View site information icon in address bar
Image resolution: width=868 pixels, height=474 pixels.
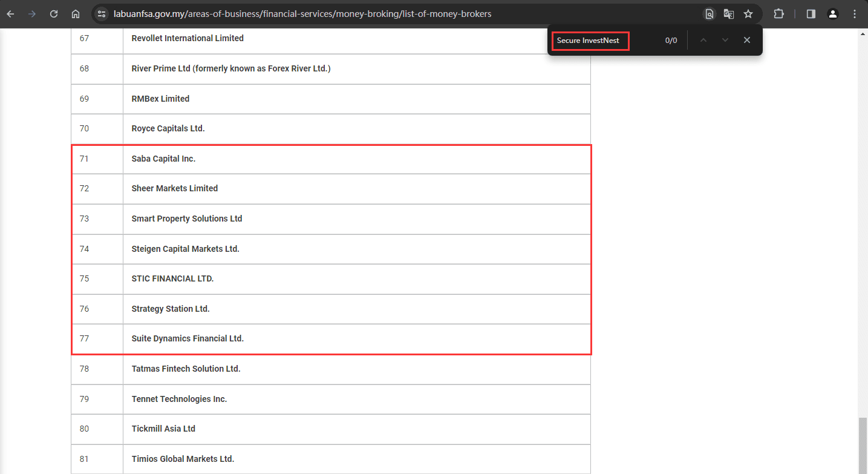[102, 13]
